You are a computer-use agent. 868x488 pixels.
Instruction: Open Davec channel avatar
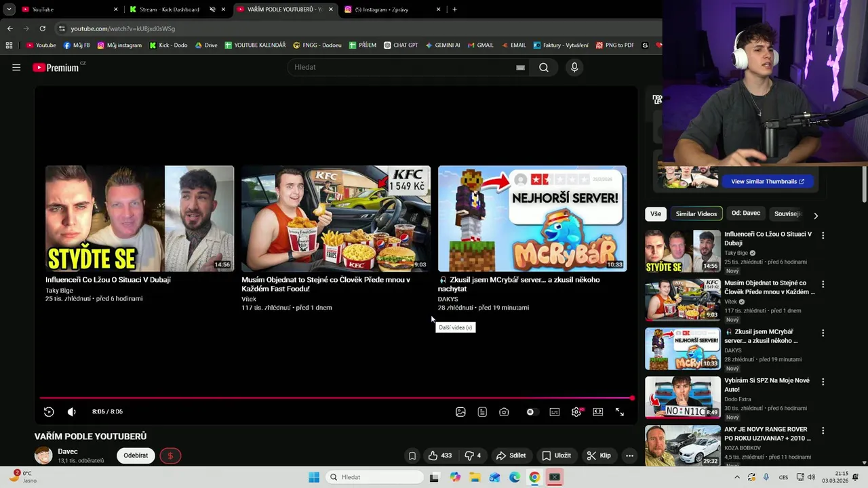tap(43, 456)
